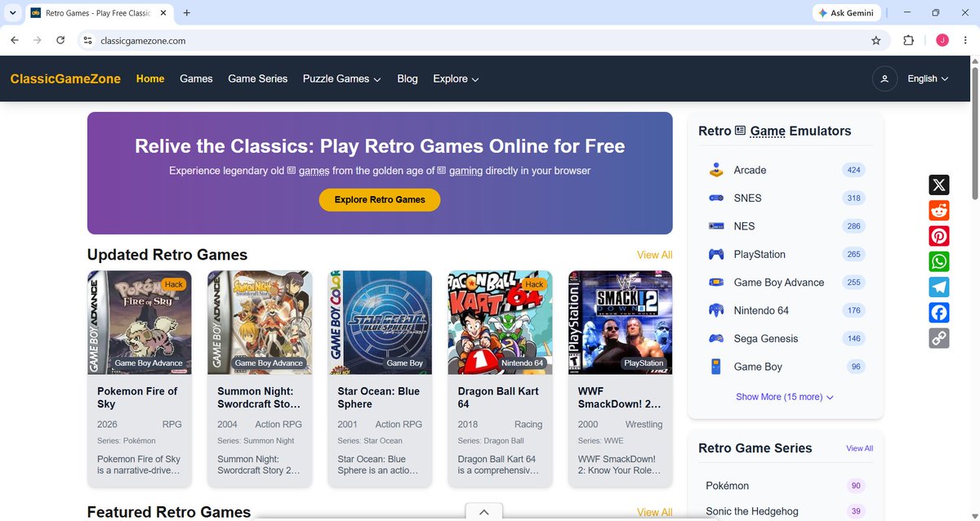Reload the page
The width and height of the screenshot is (980, 521).
click(60, 40)
